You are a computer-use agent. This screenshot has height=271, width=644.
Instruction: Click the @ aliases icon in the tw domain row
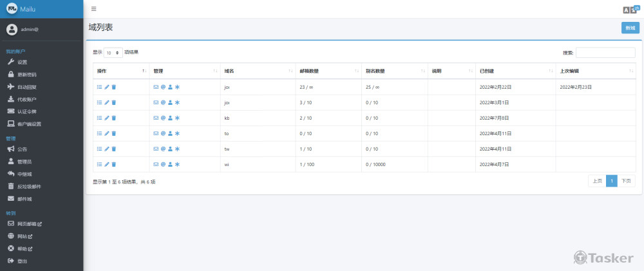[163, 149]
